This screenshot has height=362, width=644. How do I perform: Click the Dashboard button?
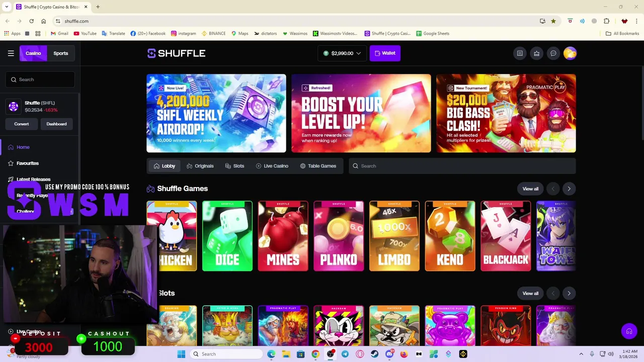(56, 124)
